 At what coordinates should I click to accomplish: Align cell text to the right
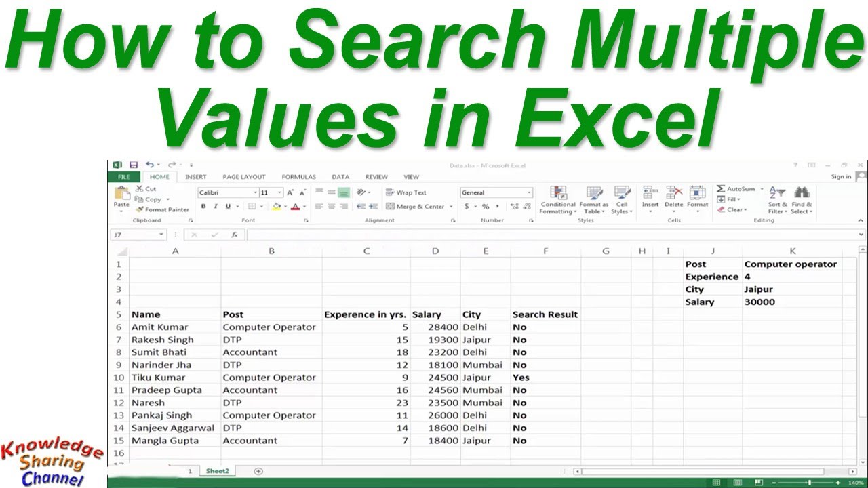tap(344, 207)
